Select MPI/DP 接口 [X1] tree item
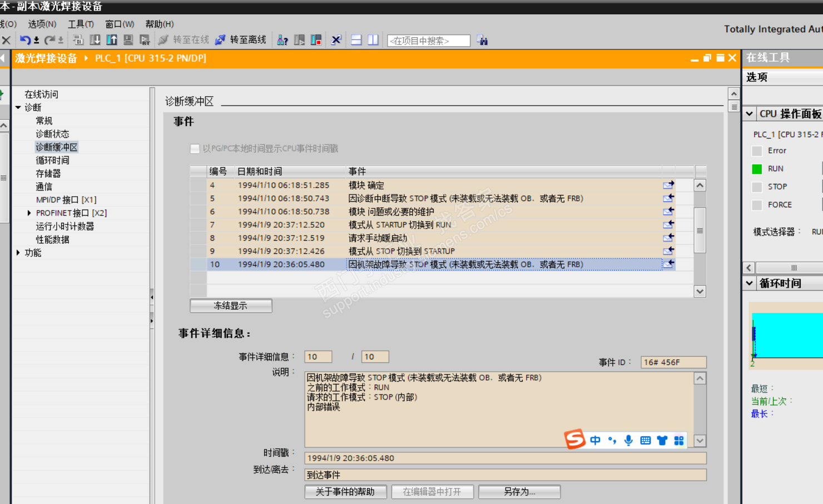 click(66, 200)
